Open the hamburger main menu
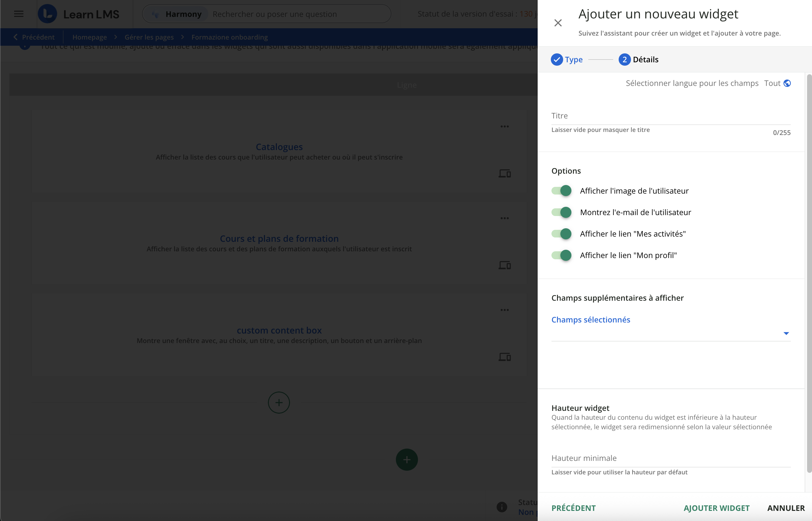The height and width of the screenshot is (521, 812). pyautogui.click(x=19, y=14)
